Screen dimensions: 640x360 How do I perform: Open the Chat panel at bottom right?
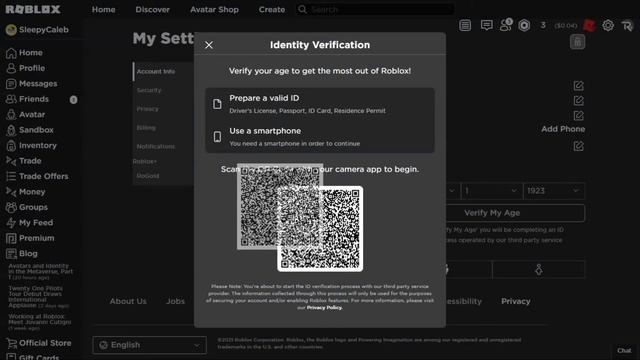624,350
